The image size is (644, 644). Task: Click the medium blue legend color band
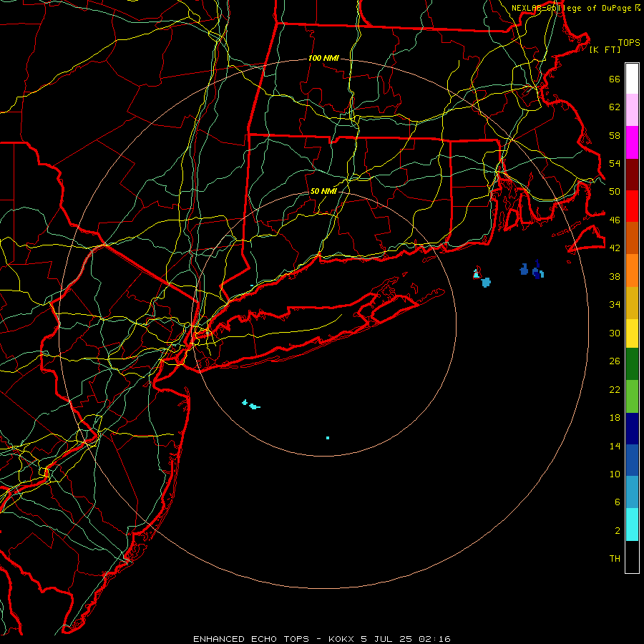[632, 460]
